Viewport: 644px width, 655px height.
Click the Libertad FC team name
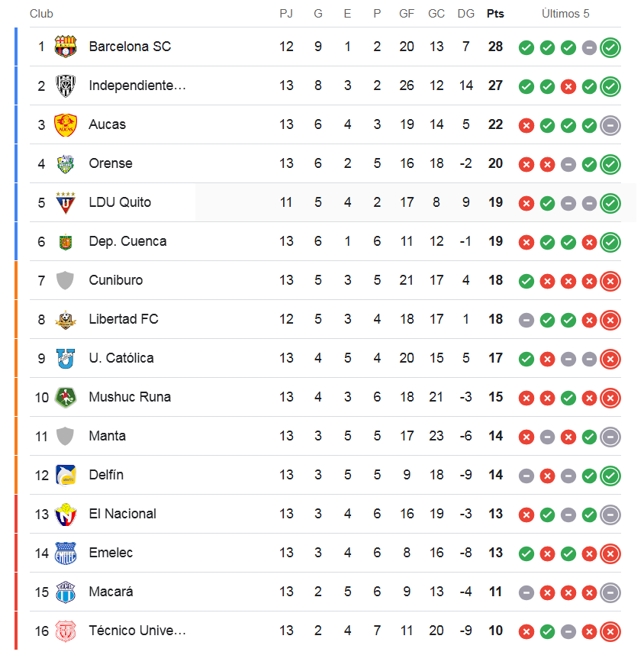[124, 319]
